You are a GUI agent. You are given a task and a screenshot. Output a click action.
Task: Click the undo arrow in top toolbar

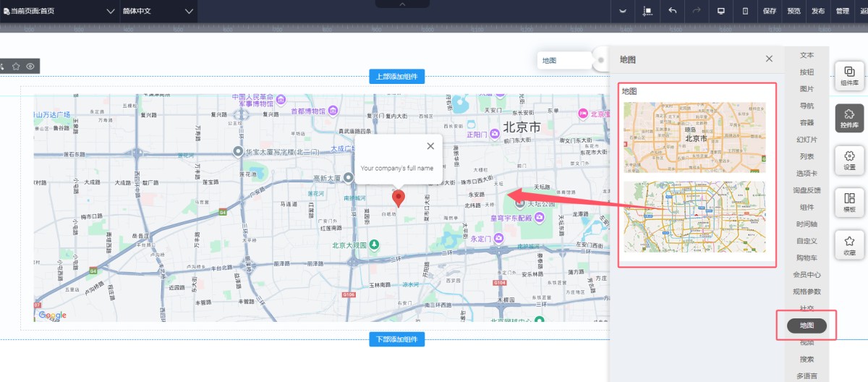click(x=673, y=11)
